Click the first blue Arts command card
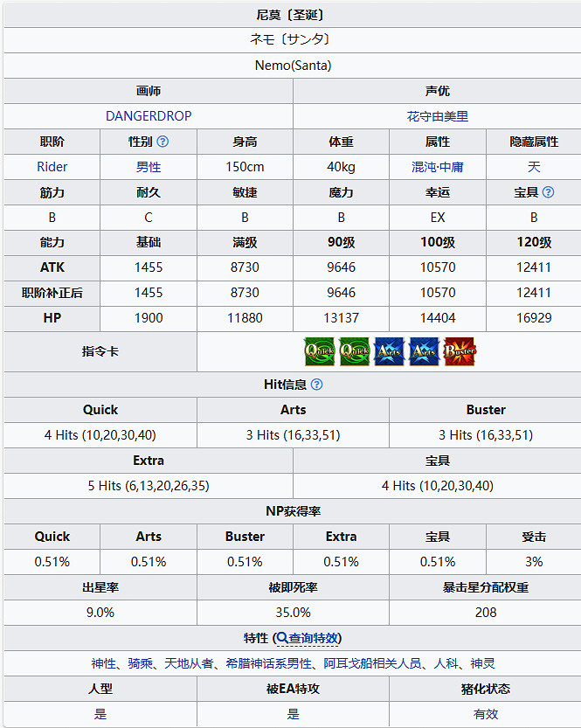 tap(389, 351)
